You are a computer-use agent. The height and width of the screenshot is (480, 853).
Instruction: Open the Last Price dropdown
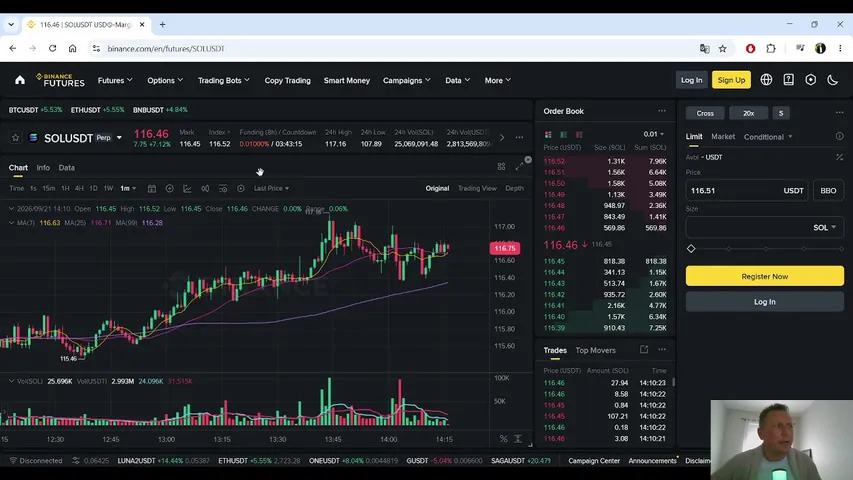click(x=271, y=188)
